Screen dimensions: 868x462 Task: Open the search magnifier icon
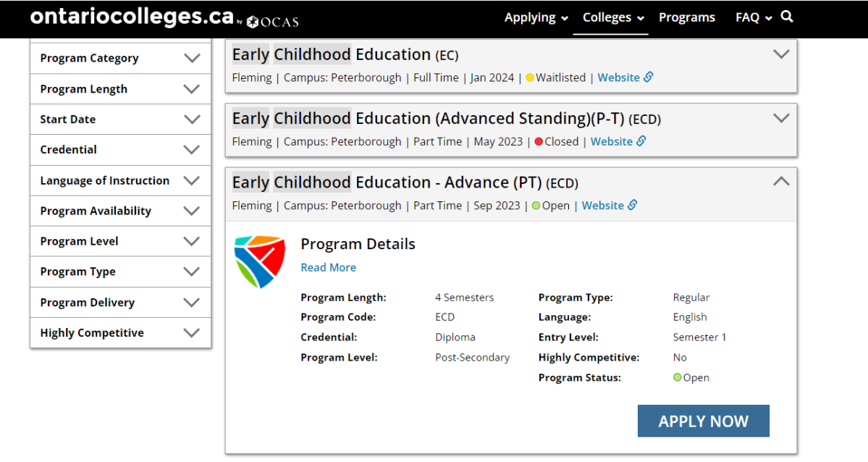coord(787,17)
